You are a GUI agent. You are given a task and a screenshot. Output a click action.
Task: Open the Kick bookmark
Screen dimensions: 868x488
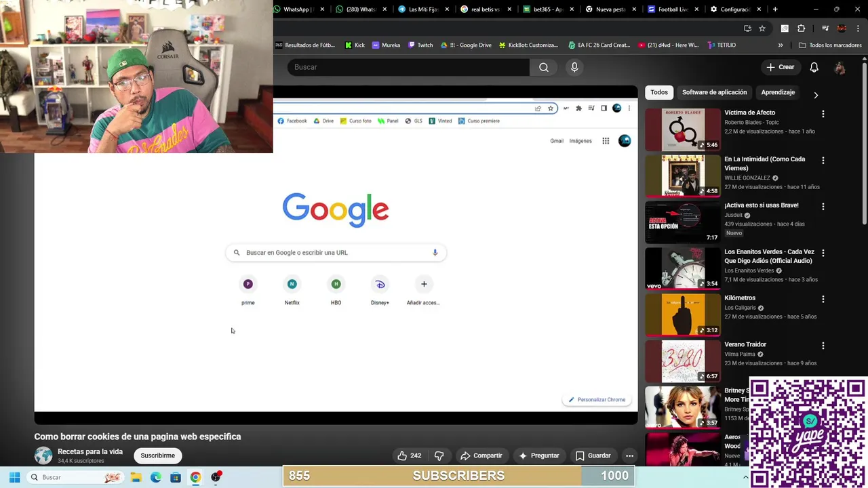coord(355,45)
